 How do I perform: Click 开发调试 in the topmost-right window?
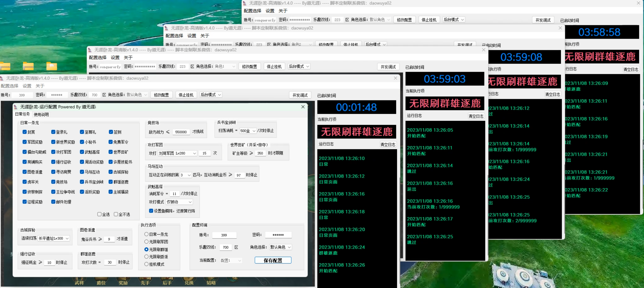pos(543,20)
